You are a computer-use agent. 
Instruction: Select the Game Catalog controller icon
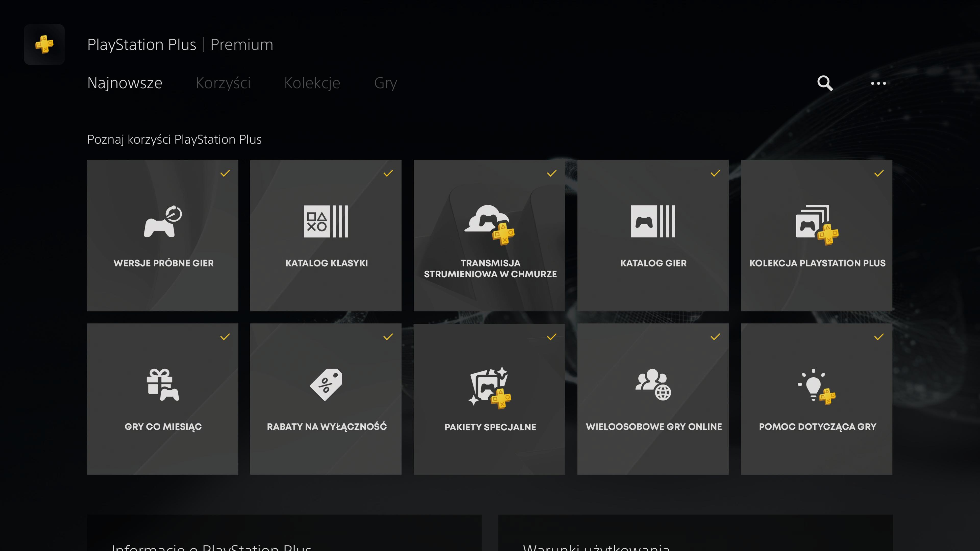[653, 221]
